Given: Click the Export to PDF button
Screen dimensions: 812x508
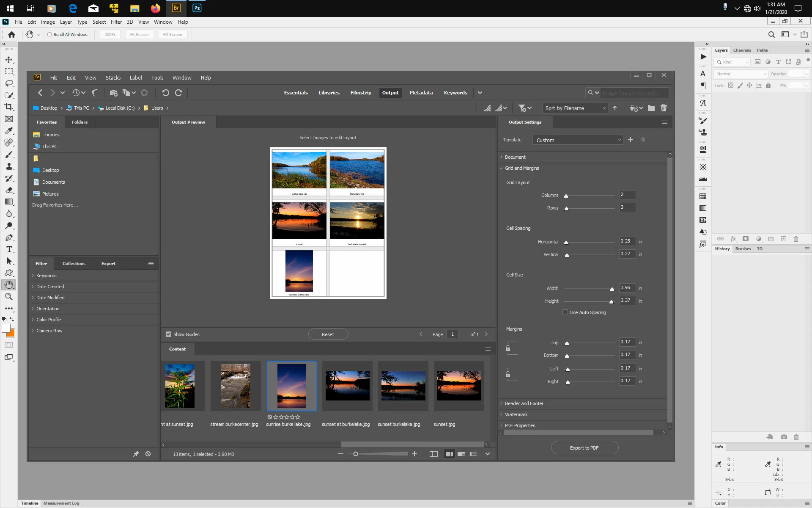Looking at the screenshot, I should 584,448.
